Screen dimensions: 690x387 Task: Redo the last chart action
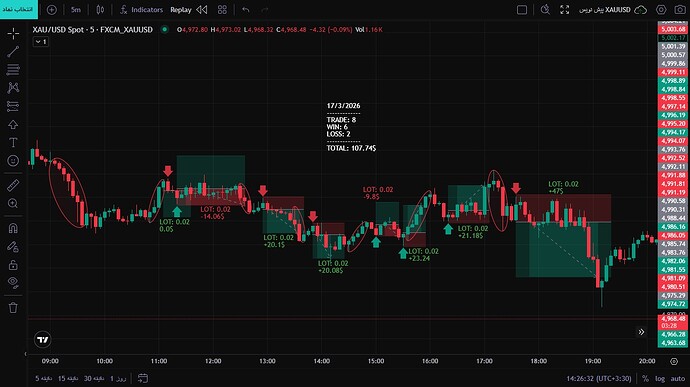(264, 10)
